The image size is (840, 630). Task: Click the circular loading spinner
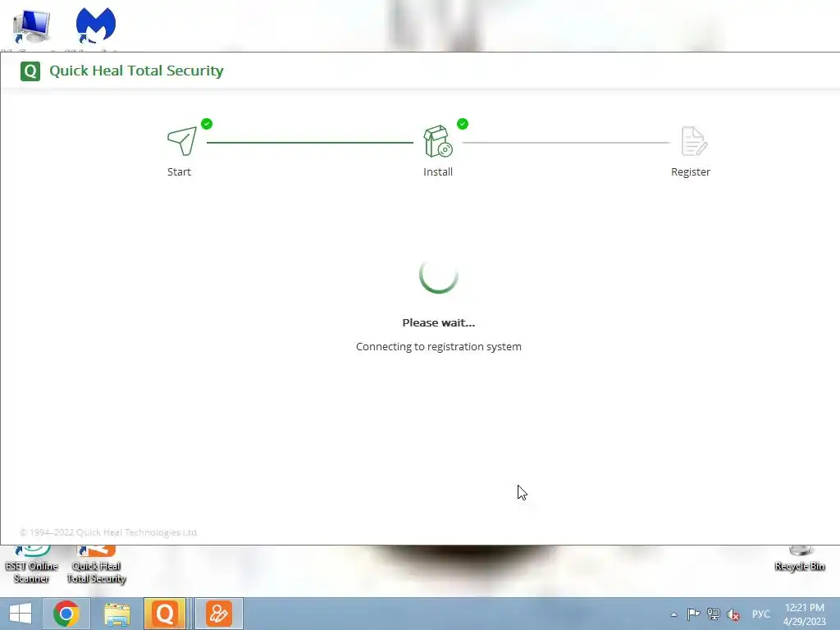pyautogui.click(x=439, y=275)
